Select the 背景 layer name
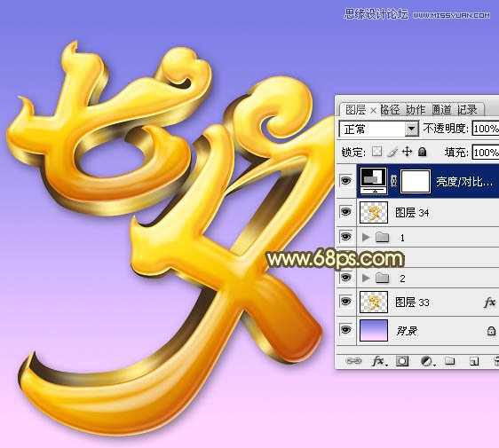Screen dimensions: 499x448 click(x=407, y=331)
